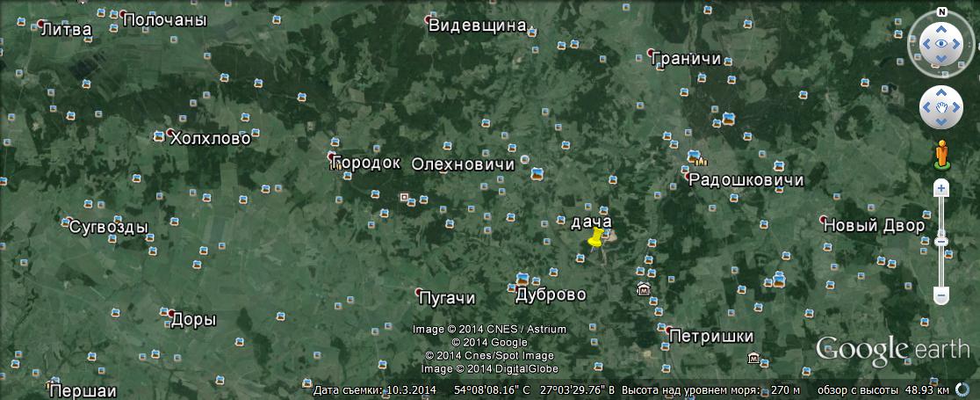Viewport: 980px width, 400px height.
Task: Pan map up with Move joystick arrow
Action: point(940,92)
